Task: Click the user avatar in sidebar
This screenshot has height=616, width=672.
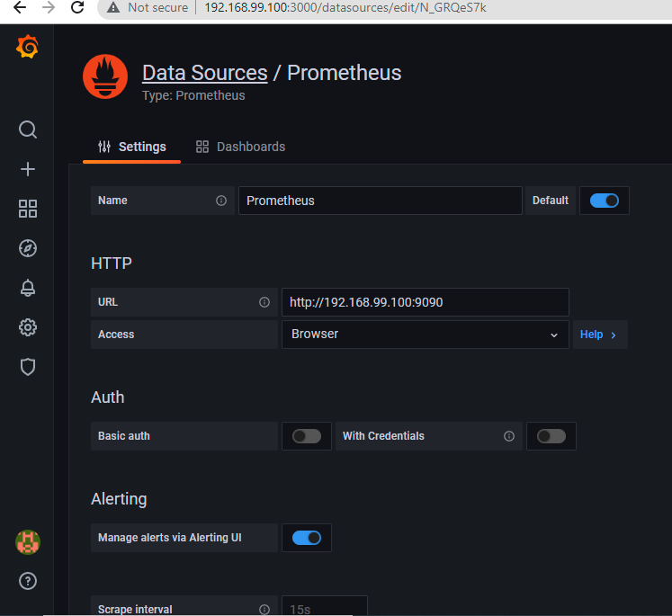Action: [28, 541]
